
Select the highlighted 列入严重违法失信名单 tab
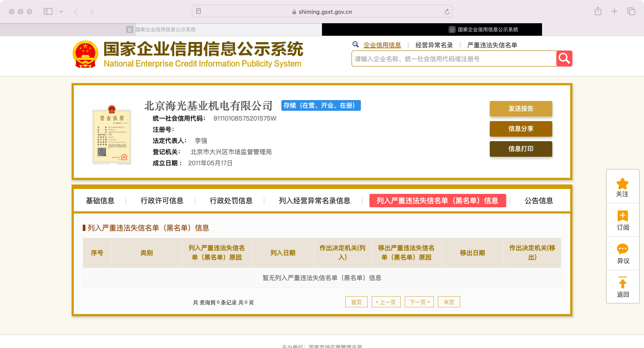[x=437, y=201]
